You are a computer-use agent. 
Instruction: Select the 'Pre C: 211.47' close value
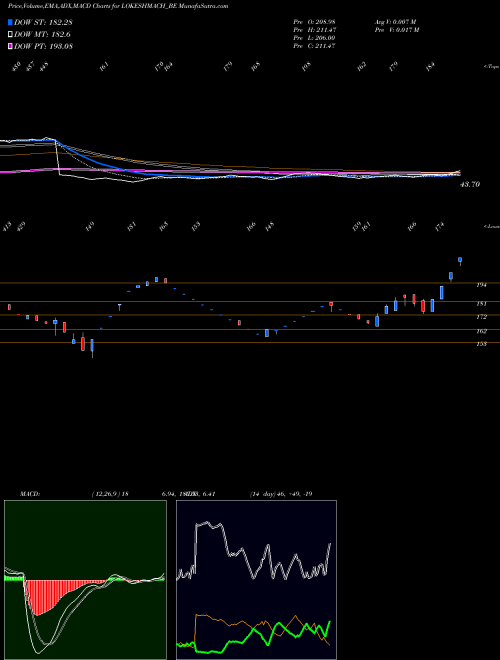tap(314, 46)
